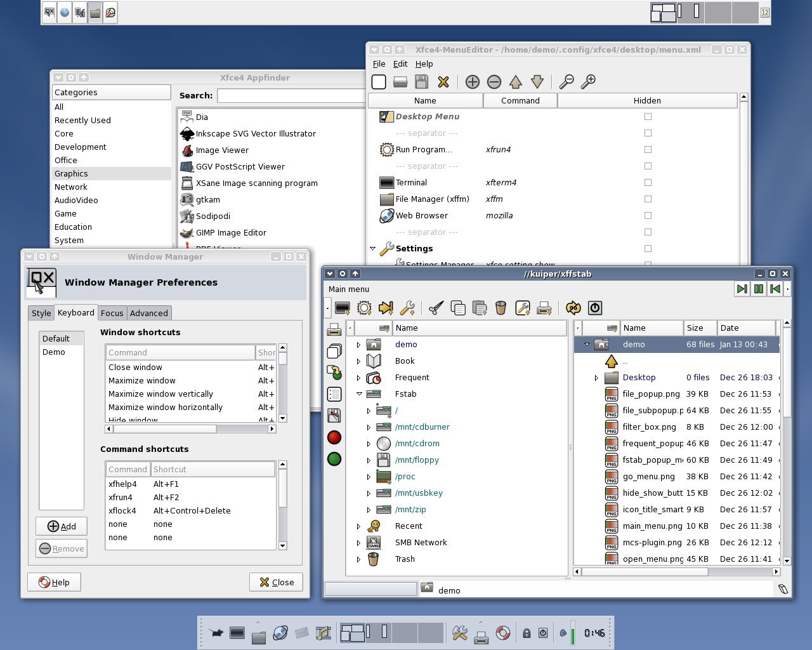Switch to the Focus tab

coord(112,314)
